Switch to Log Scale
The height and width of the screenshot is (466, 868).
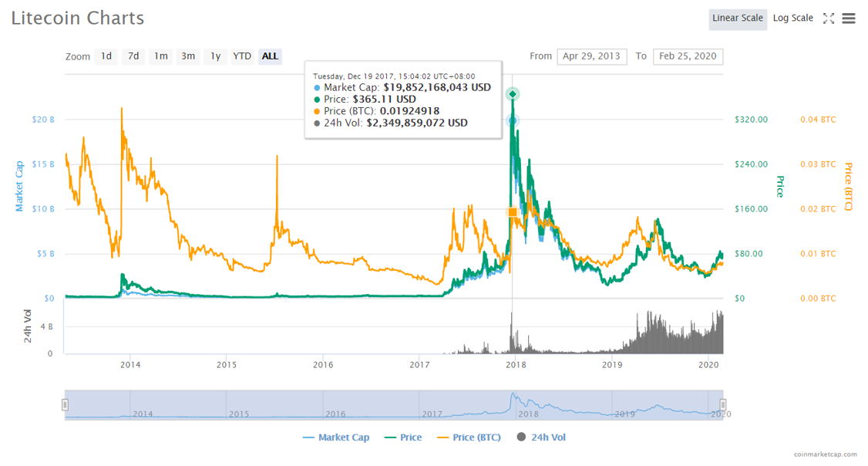pyautogui.click(x=792, y=19)
